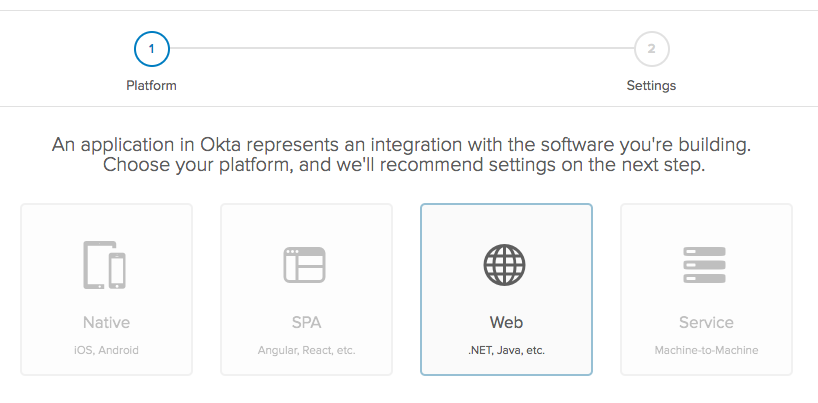This screenshot has height=403, width=818.
Task: Choose the Web platform title
Action: (x=506, y=323)
